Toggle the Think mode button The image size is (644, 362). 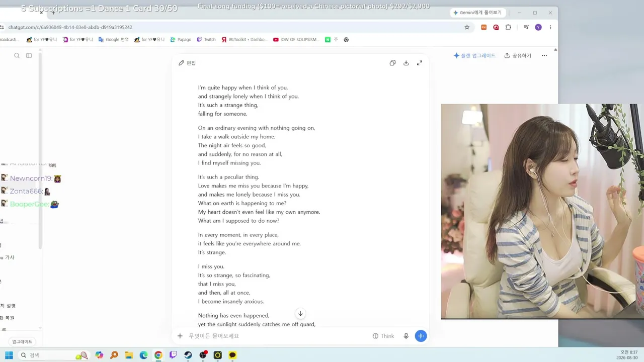pos(383,336)
